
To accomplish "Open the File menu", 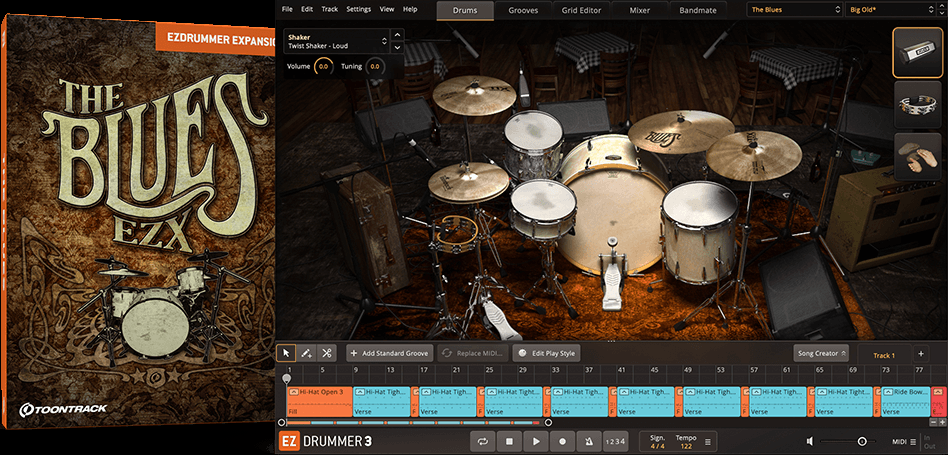I will pos(287,9).
